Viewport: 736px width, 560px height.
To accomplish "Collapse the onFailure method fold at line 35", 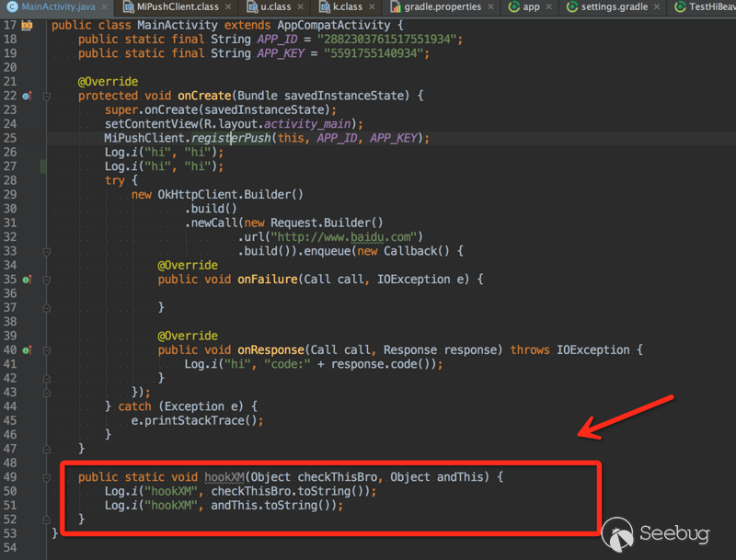I will click(x=47, y=280).
